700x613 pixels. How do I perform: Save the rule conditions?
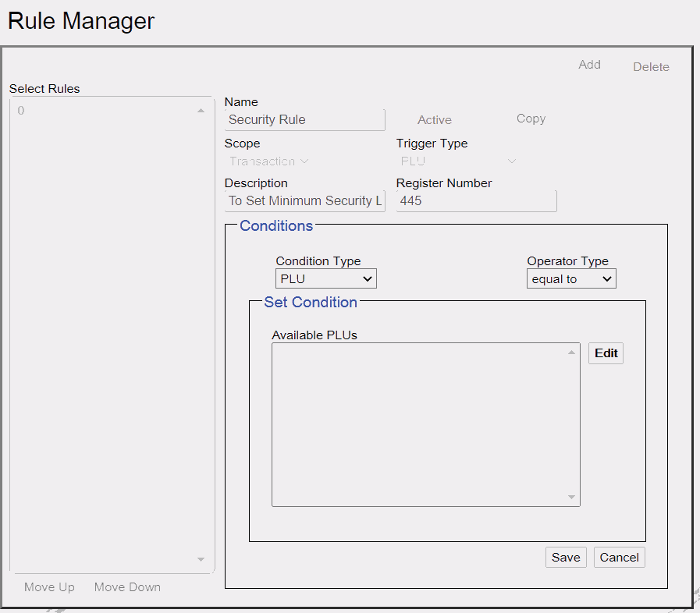coord(566,557)
